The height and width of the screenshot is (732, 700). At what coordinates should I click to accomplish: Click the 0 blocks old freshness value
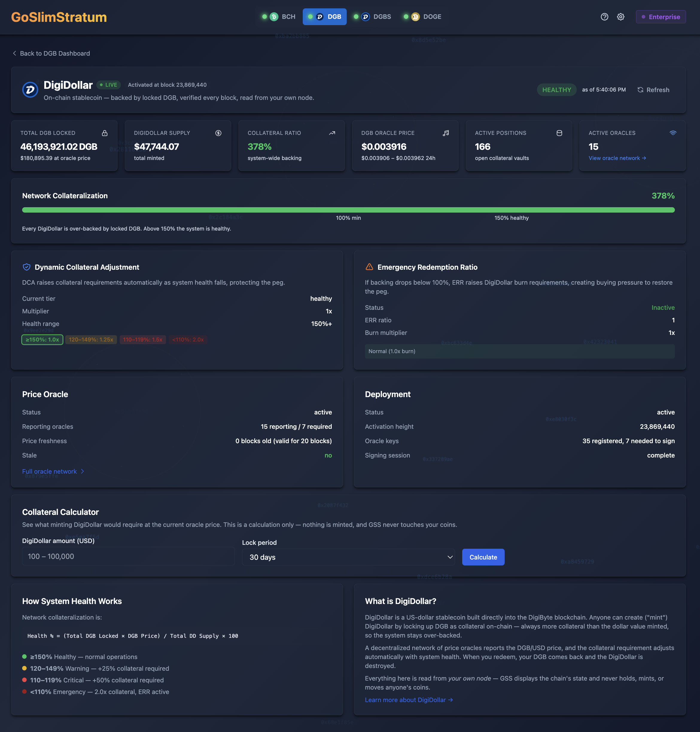(283, 441)
